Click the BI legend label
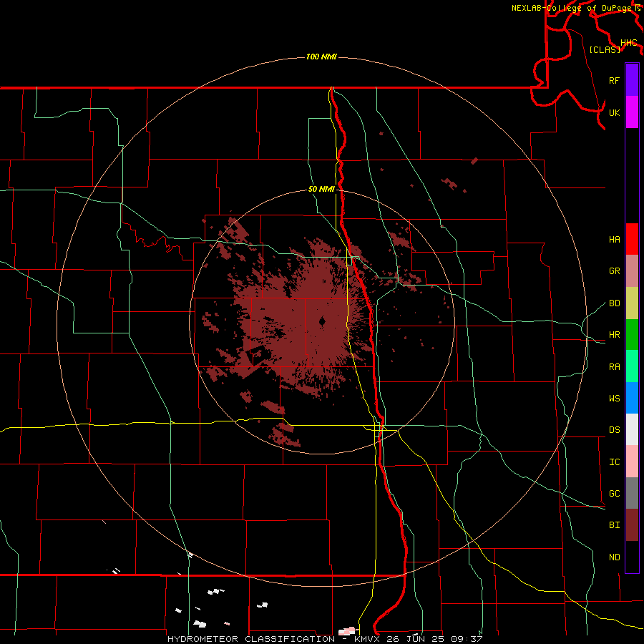644x644 pixels. [x=614, y=525]
